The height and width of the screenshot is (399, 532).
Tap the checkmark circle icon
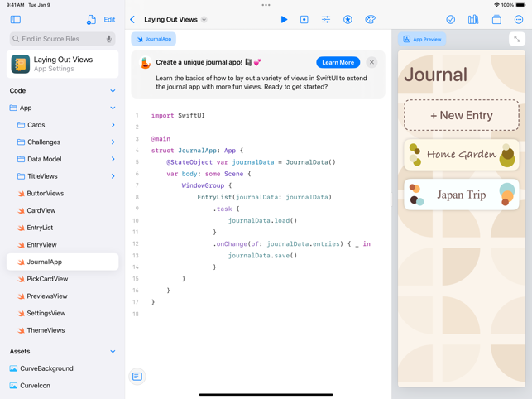[451, 19]
